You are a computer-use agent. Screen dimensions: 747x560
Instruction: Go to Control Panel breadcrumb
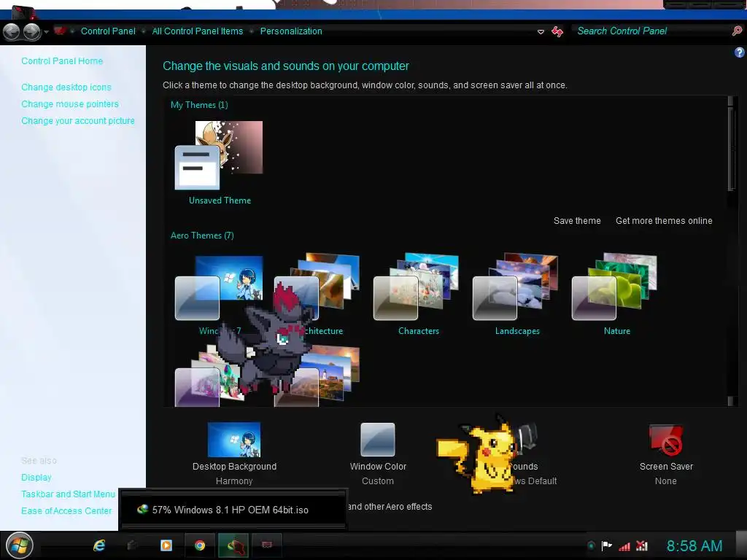tap(108, 31)
